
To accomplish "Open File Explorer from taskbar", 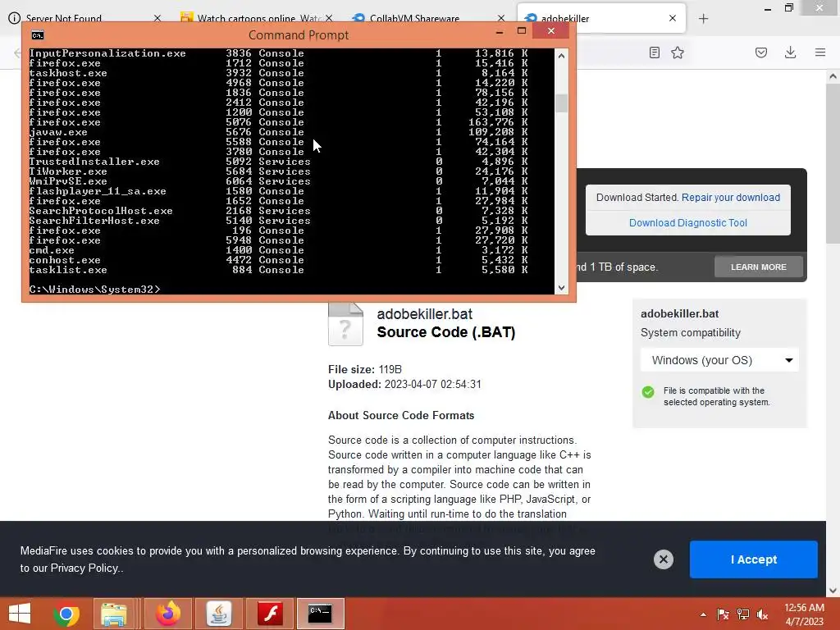I will 113,614.
